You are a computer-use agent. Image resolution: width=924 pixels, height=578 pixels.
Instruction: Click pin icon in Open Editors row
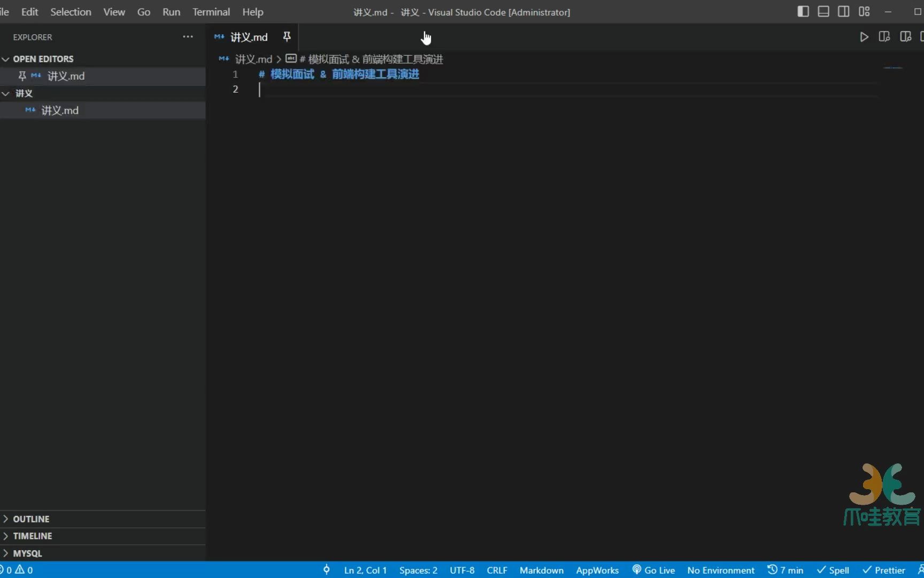click(22, 76)
